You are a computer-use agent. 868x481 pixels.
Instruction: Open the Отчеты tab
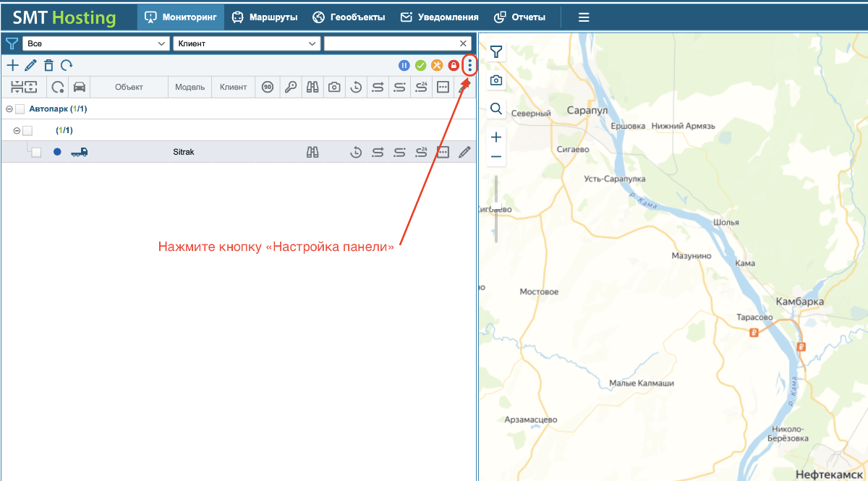click(519, 17)
